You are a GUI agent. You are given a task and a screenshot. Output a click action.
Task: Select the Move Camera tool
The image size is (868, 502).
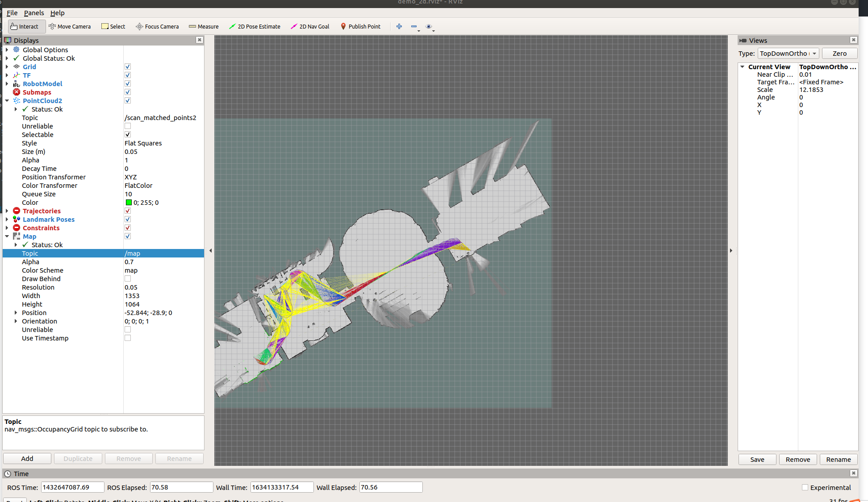click(70, 26)
